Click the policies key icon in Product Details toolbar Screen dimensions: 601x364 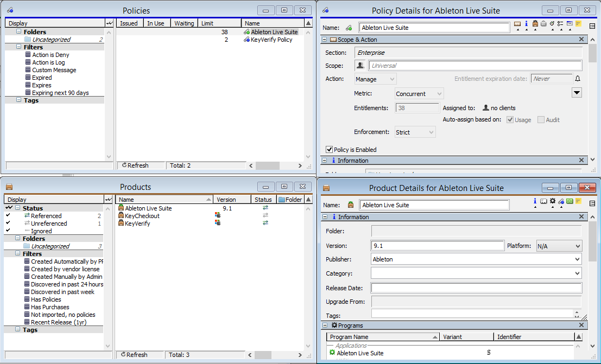(561, 201)
